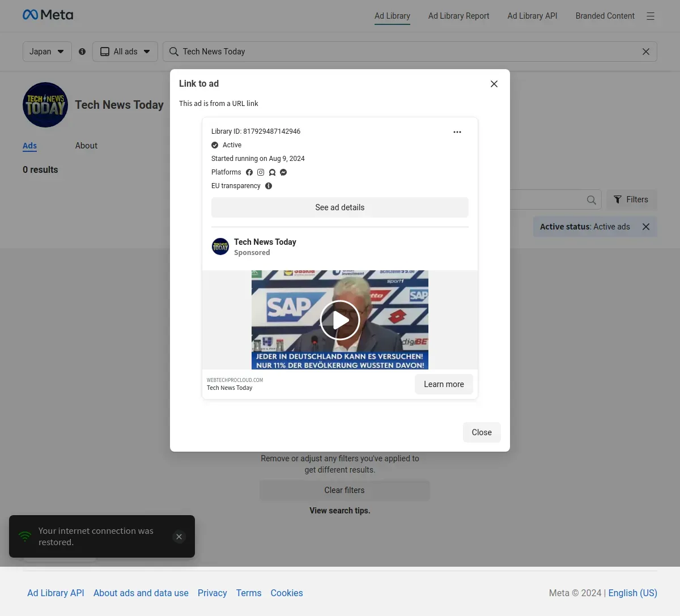
Task: Click the advertiser avatar in the ad card
Action: tap(220, 247)
